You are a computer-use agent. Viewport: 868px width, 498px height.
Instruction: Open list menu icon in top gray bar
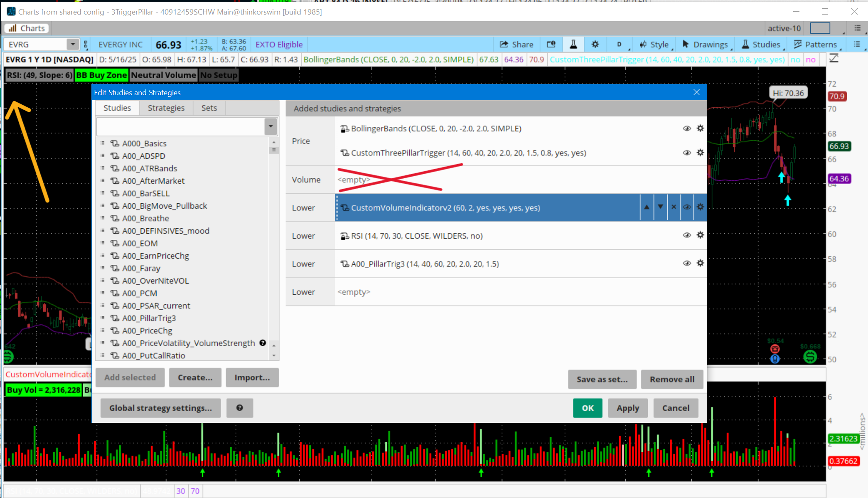858,28
